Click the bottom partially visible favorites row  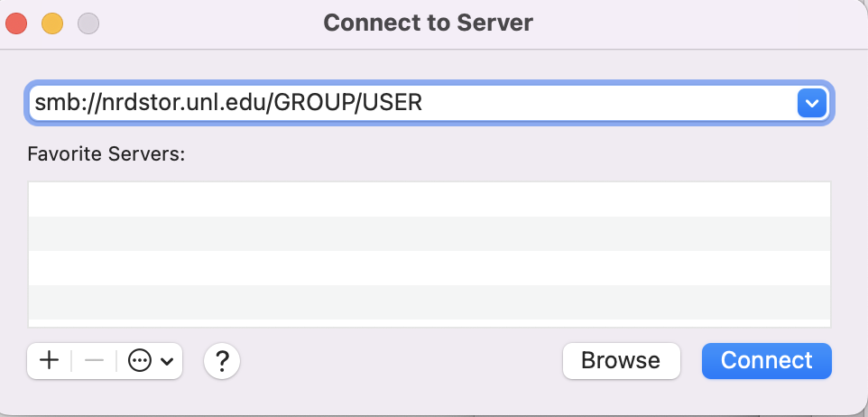429,323
